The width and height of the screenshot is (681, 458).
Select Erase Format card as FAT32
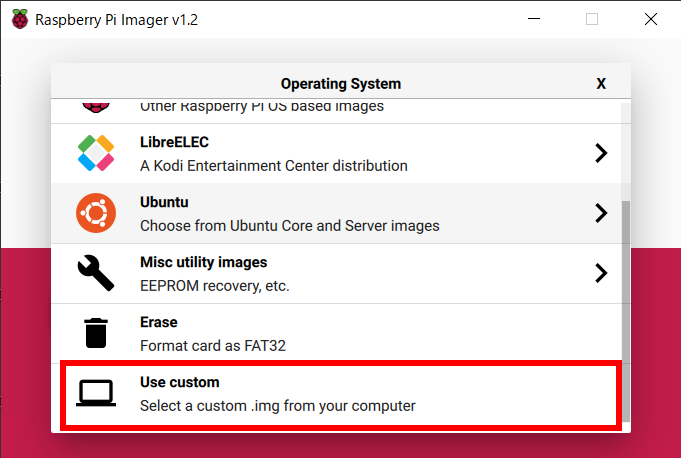click(337, 333)
